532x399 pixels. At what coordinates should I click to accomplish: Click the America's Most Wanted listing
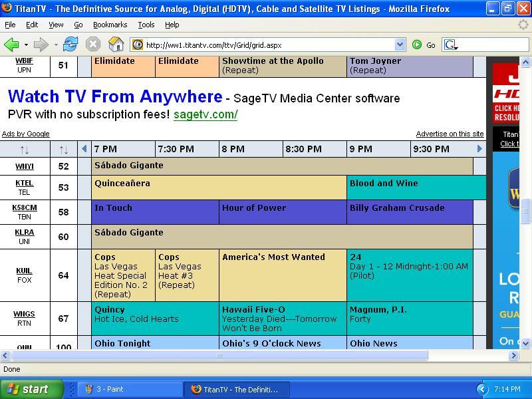point(273,257)
